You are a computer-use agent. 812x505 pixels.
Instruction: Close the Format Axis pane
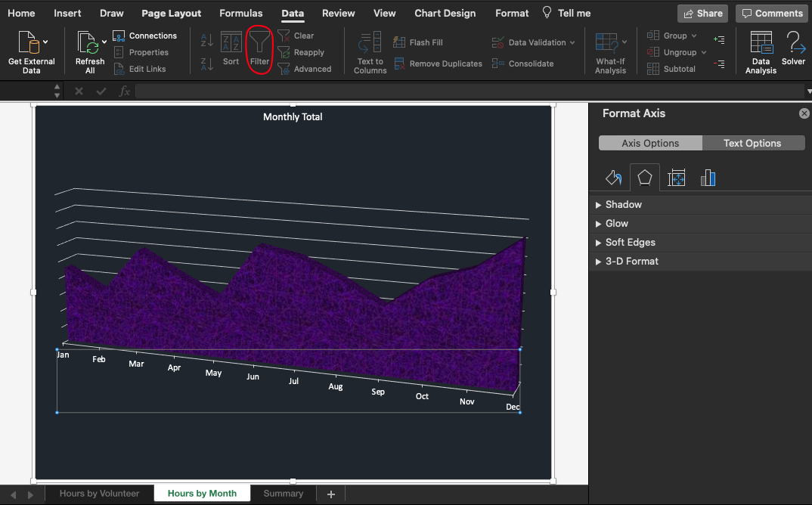click(804, 113)
